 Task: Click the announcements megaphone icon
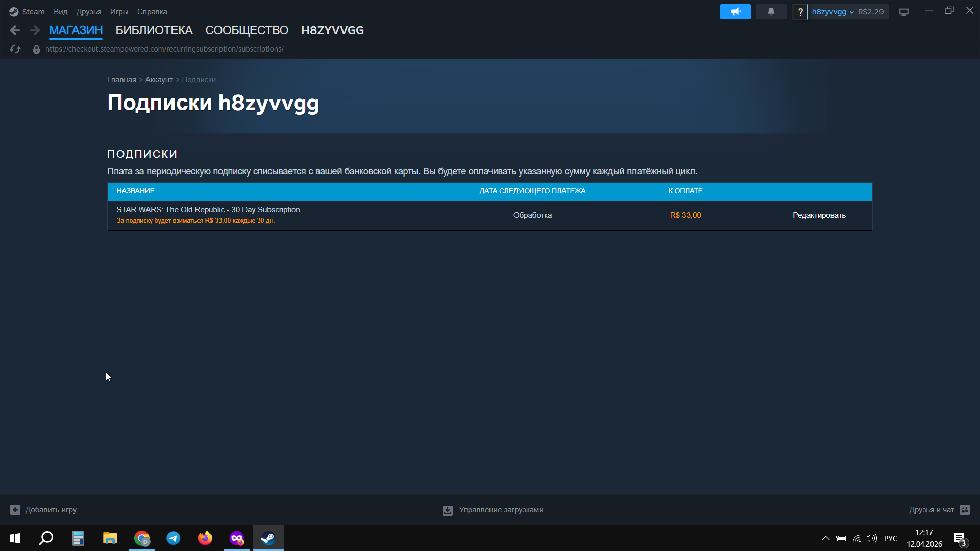[x=735, y=12]
